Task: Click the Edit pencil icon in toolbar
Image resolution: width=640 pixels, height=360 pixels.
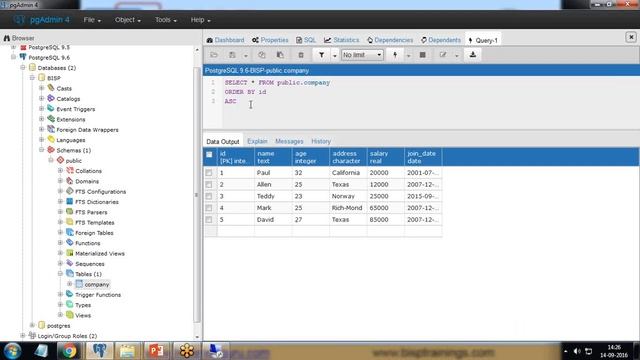Action: click(x=443, y=55)
